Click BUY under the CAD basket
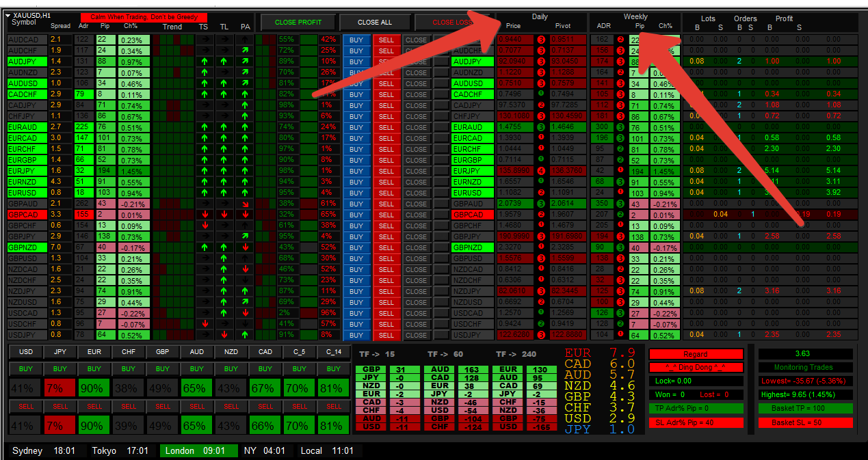 tap(265, 369)
